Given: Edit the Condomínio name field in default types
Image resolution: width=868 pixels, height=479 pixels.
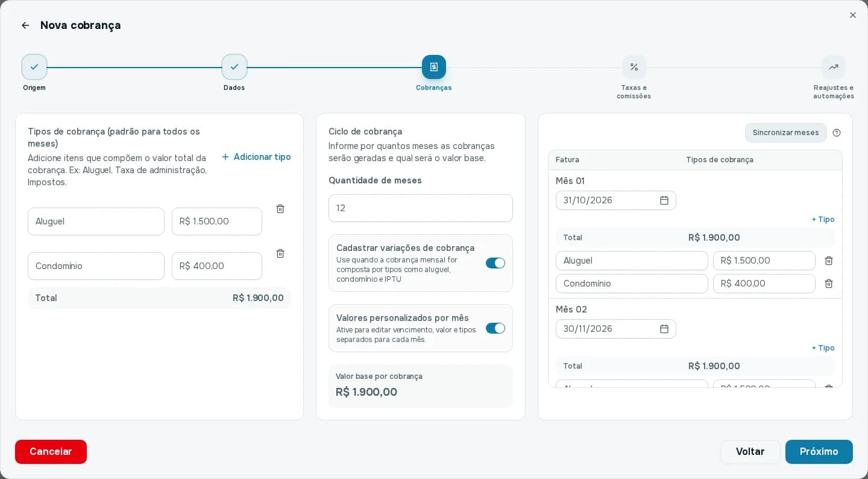Looking at the screenshot, I should [96, 266].
